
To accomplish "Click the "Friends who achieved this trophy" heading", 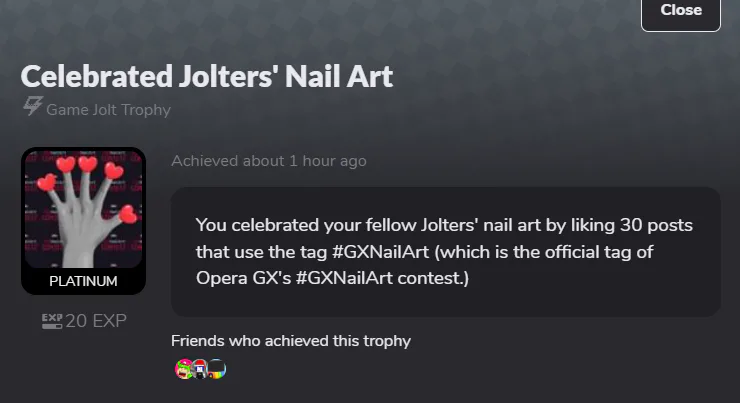I will pos(291,341).
